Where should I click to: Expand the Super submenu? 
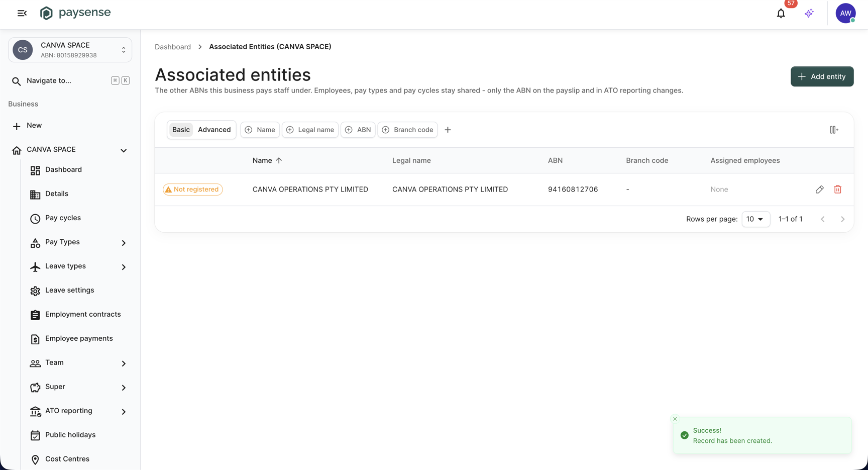pyautogui.click(x=124, y=388)
